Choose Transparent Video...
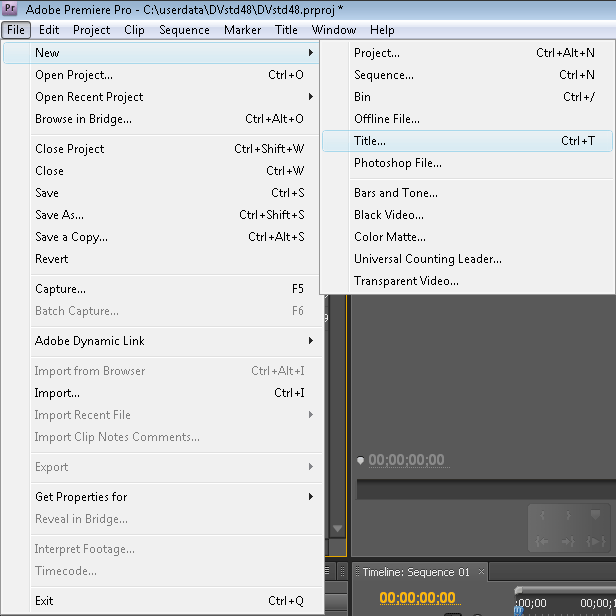This screenshot has height=616, width=616. 467,281
